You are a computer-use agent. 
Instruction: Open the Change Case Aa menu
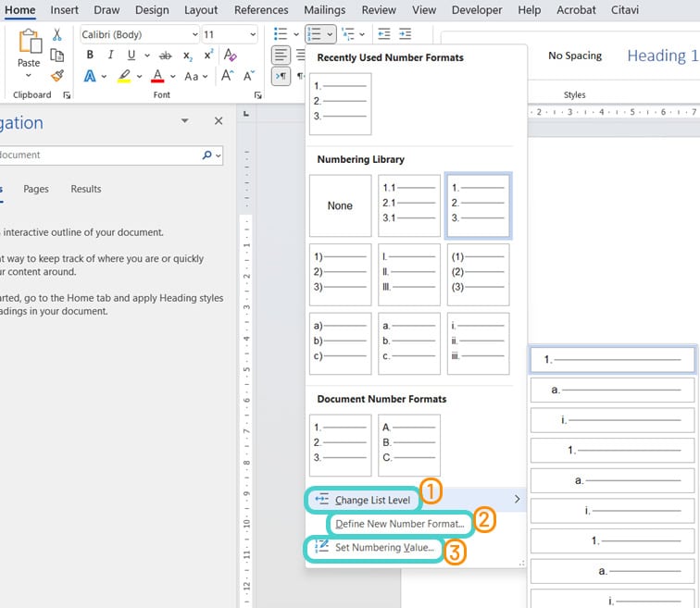pos(196,76)
